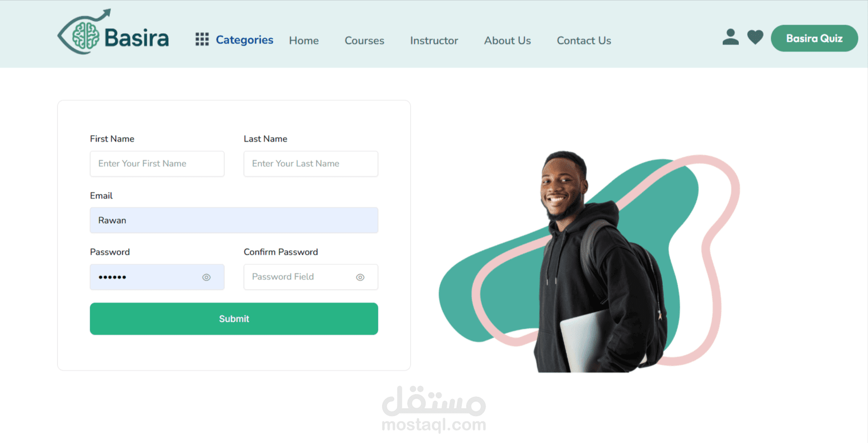Open the Courses menu item
Viewport: 868px width, 443px height.
click(x=364, y=40)
